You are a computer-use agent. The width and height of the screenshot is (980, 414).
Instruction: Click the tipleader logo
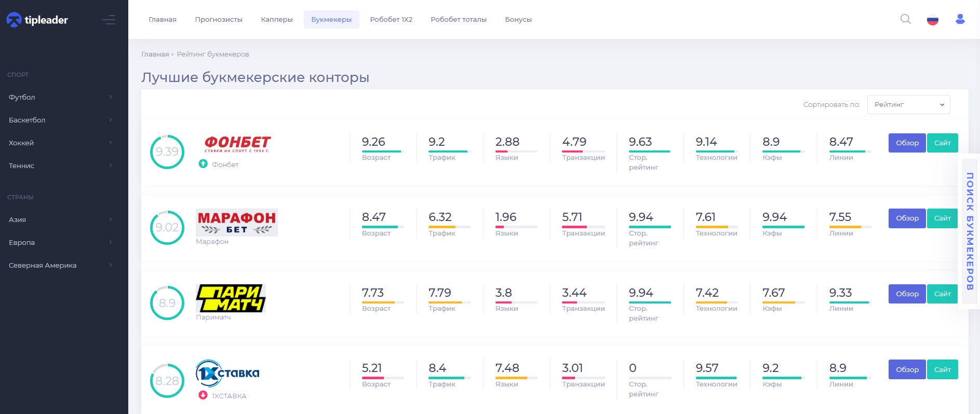tap(37, 20)
